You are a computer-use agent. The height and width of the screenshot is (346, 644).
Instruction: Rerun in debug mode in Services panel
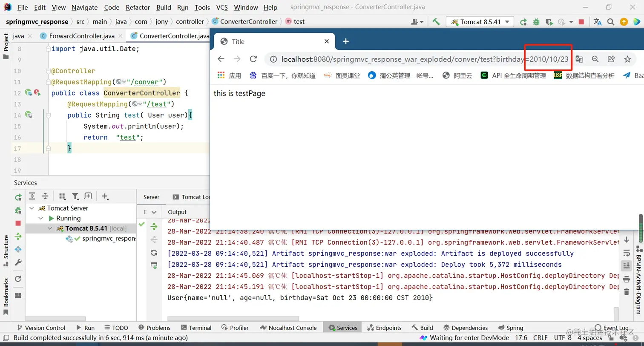pyautogui.click(x=18, y=210)
